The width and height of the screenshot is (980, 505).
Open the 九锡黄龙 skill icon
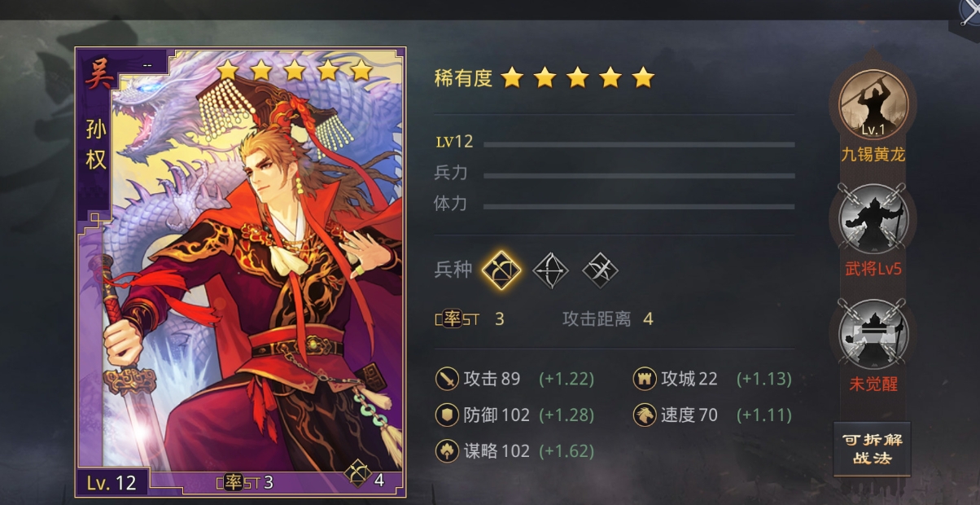coord(873,104)
